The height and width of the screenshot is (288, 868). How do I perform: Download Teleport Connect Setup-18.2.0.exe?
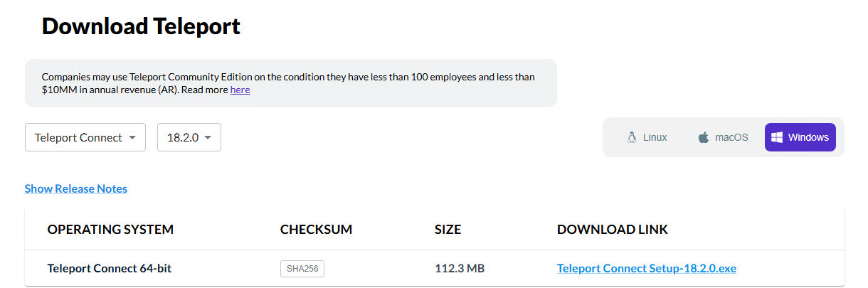[x=646, y=269]
